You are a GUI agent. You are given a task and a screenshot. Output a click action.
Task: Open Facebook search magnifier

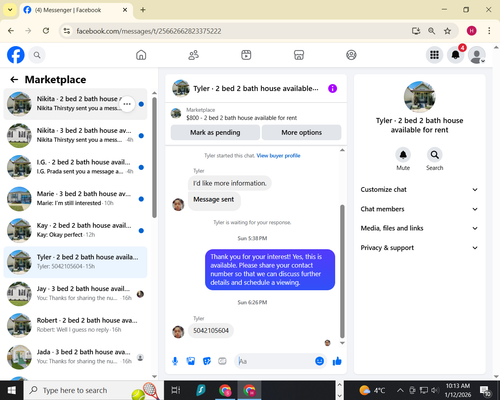[37, 55]
